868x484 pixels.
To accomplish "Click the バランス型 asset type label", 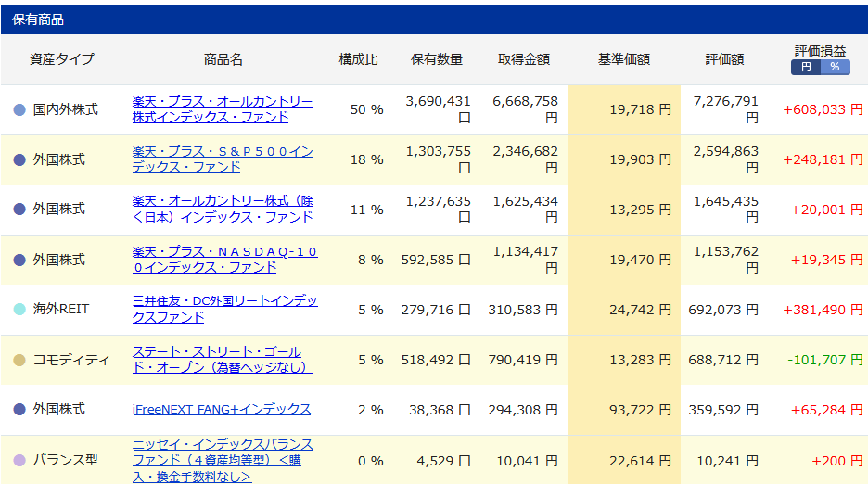I will (x=65, y=460).
